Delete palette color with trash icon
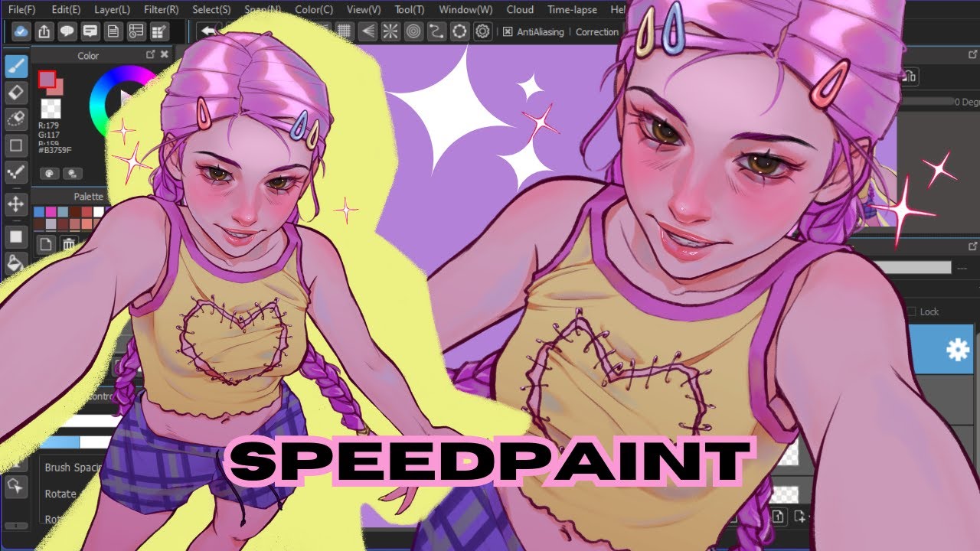The image size is (980, 551). coord(69,244)
